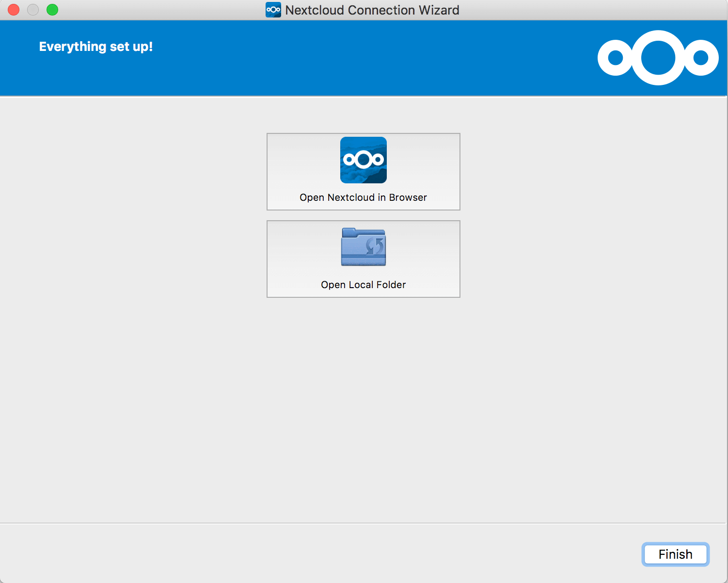Screen dimensions: 728x583
Task: Click the Nextcloud icon in the title bar
Action: pos(273,10)
